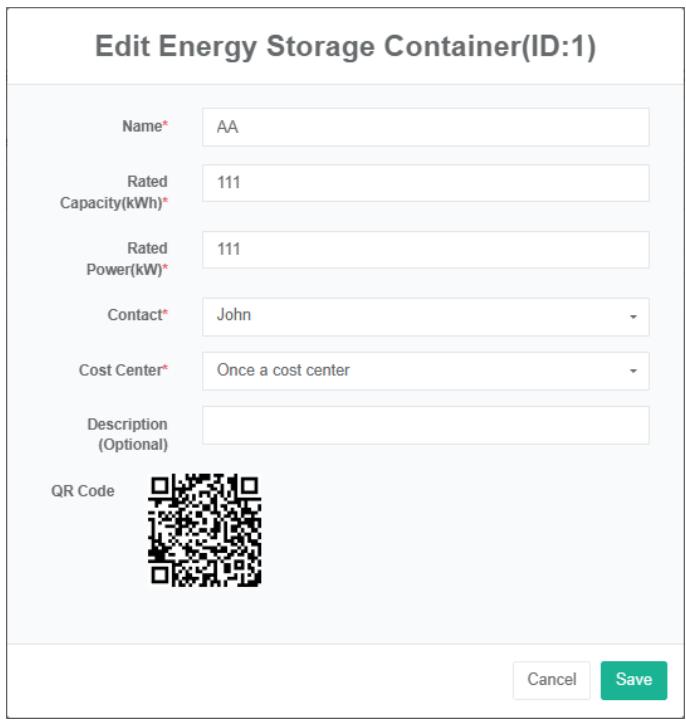
Task: Click the Description (Optional) label
Action: 128,434
